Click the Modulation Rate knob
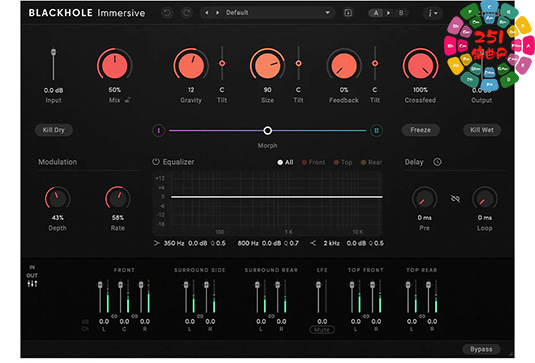The height and width of the screenshot is (363, 535). click(118, 199)
